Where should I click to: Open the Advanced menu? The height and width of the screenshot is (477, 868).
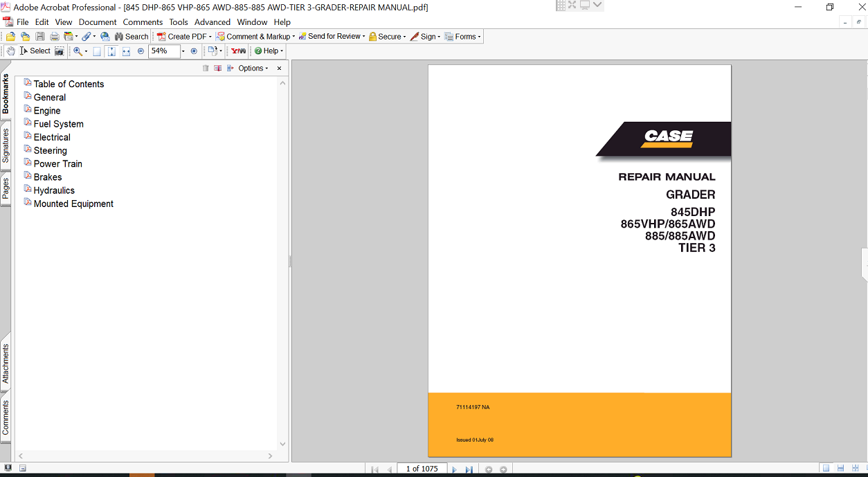coord(212,22)
